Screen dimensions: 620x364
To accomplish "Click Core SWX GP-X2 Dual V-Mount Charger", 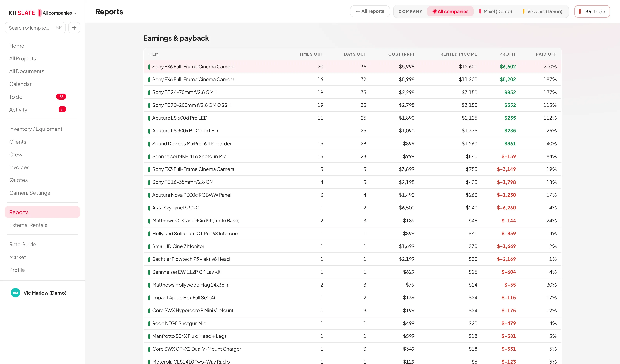I will click(x=197, y=349).
